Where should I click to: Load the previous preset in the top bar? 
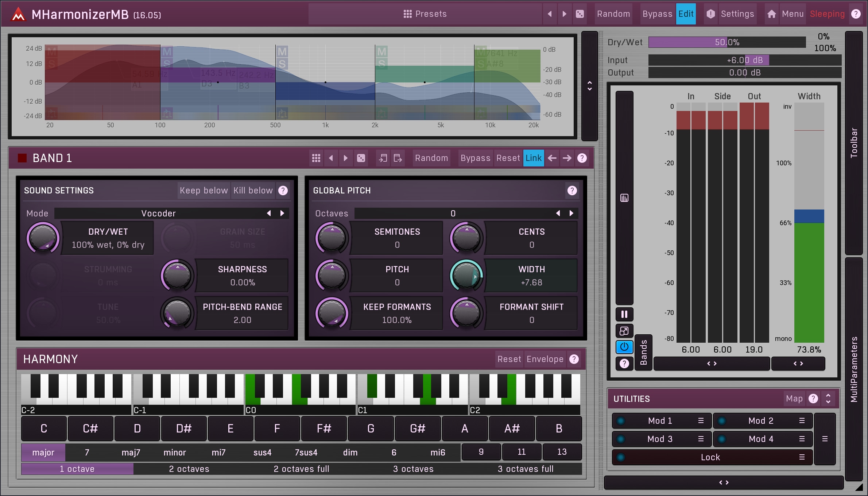[550, 14]
